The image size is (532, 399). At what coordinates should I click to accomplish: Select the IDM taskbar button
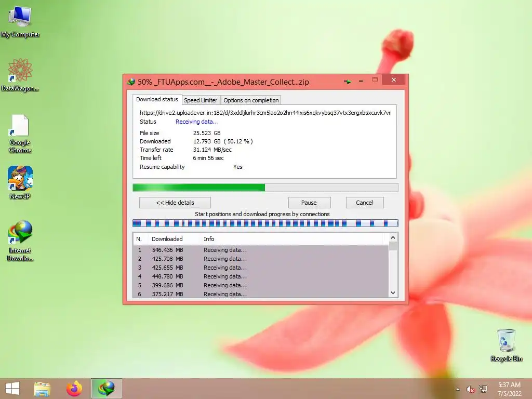106,389
